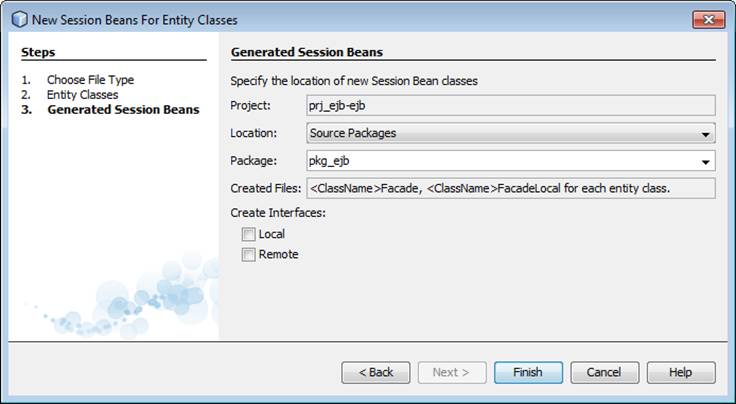
Task: Select the Choose File Type step
Action: (90, 80)
